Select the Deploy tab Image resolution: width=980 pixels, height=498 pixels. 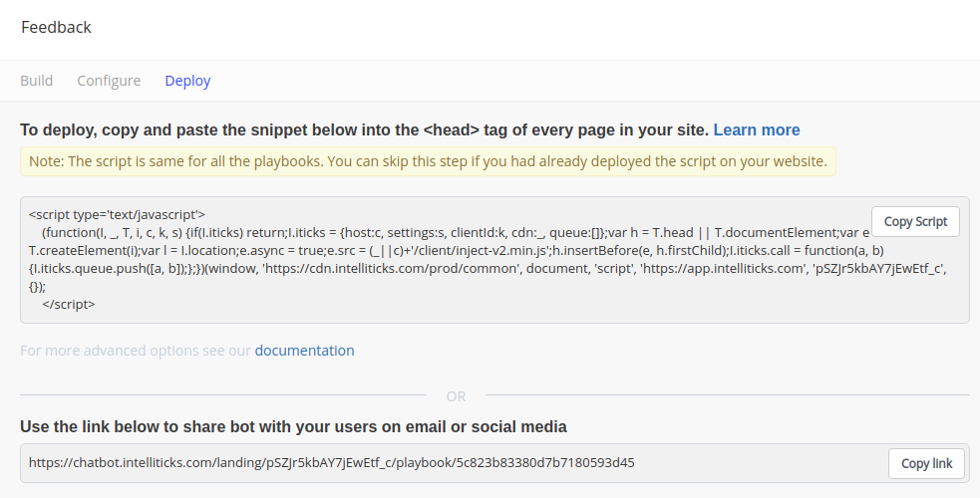187,81
